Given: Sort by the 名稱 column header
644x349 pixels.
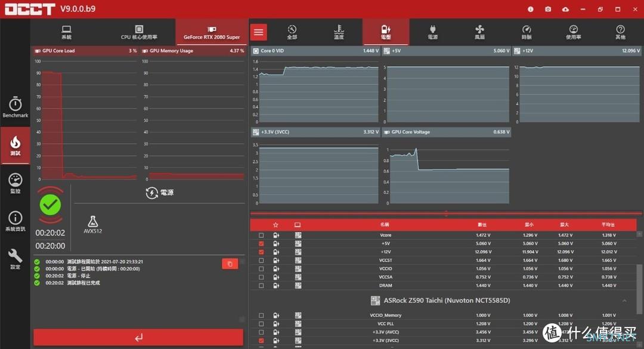Looking at the screenshot, I should [x=385, y=225].
